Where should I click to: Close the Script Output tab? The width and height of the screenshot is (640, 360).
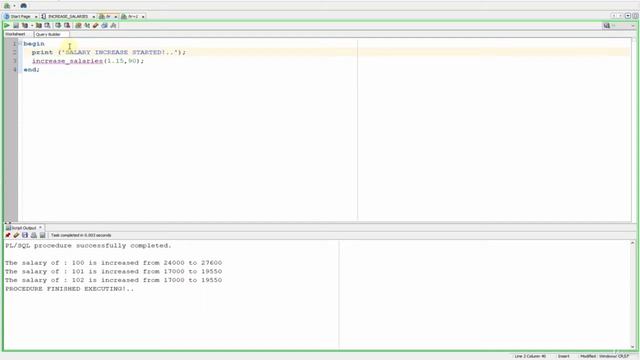click(40, 227)
